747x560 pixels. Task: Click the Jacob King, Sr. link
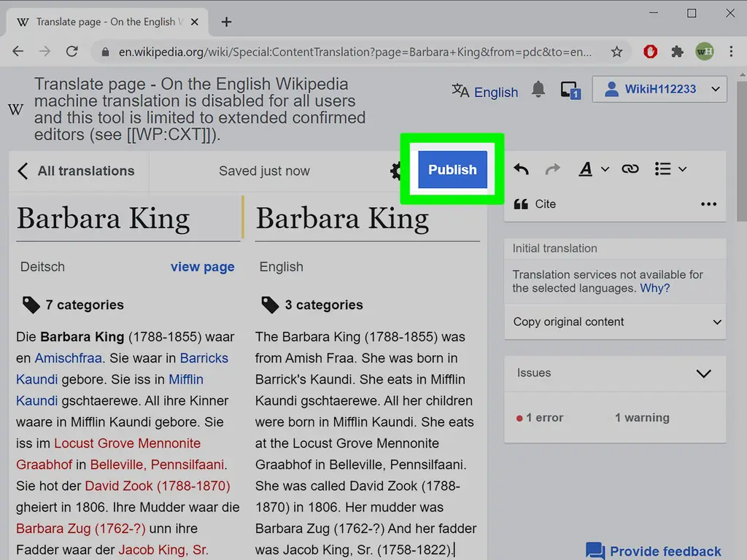click(x=163, y=550)
